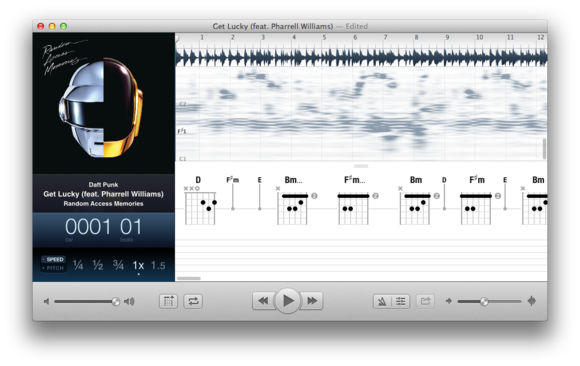Image resolution: width=580 pixels, height=366 pixels.
Task: Select the PITCH mode toggle
Action: [53, 268]
